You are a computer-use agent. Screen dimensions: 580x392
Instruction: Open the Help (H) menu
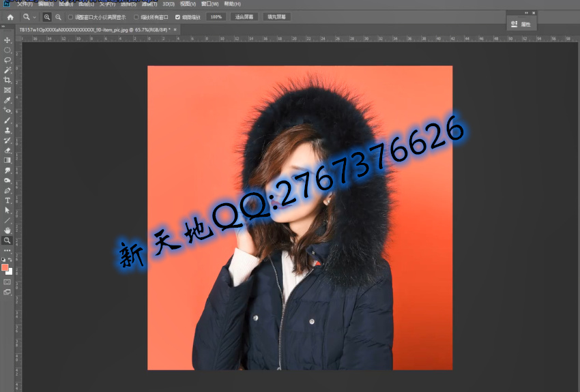click(232, 3)
